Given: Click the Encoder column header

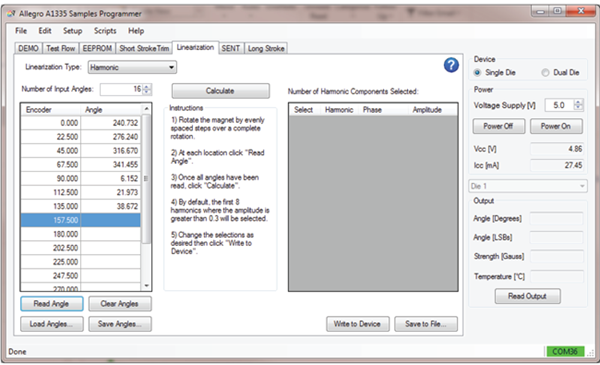Looking at the screenshot, I should pos(51,110).
